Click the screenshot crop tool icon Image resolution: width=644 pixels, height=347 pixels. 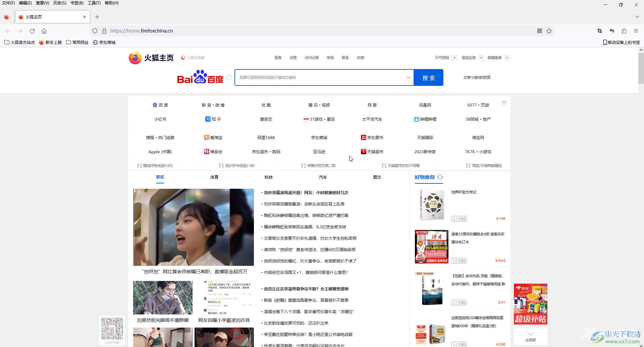pyautogui.click(x=600, y=31)
